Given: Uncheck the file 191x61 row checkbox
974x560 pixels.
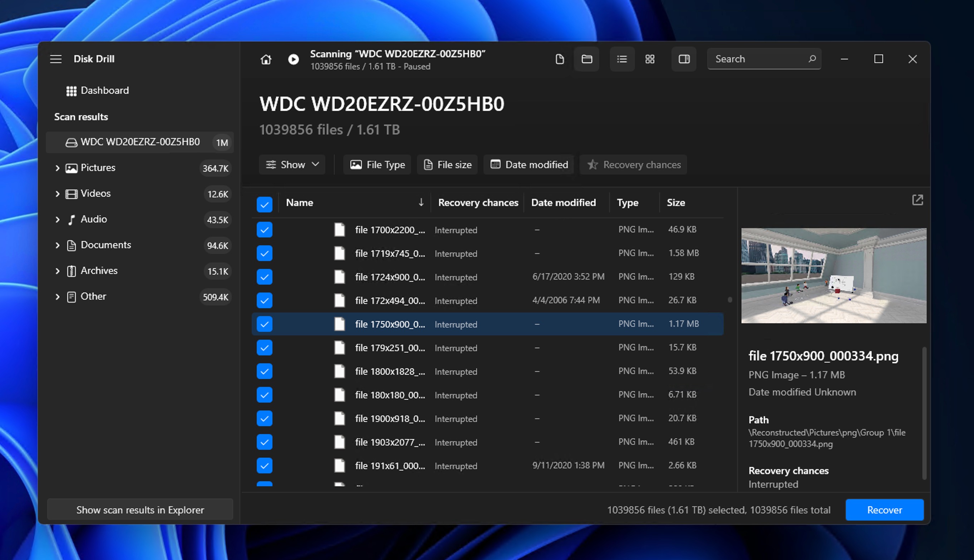Looking at the screenshot, I should tap(265, 466).
